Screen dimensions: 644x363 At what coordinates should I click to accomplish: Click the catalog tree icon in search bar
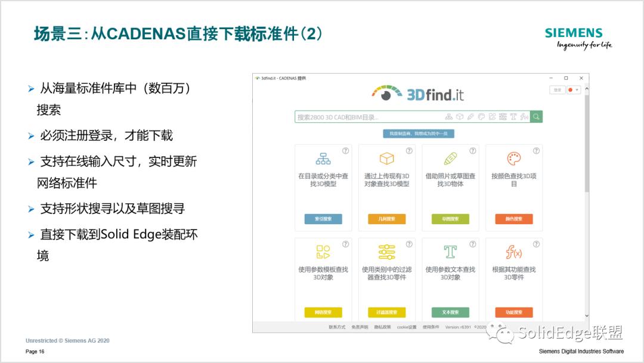pyautogui.click(x=449, y=117)
